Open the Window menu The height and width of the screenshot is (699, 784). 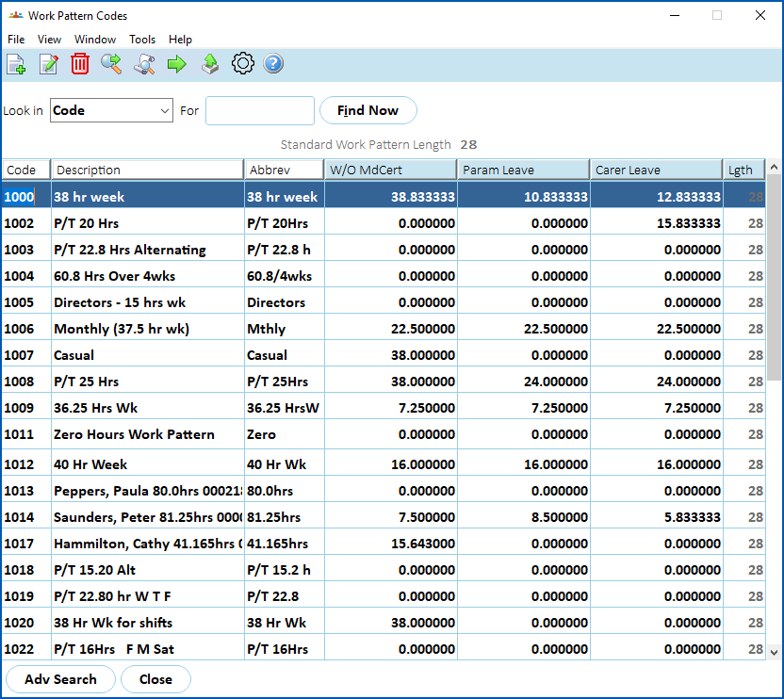pos(95,40)
